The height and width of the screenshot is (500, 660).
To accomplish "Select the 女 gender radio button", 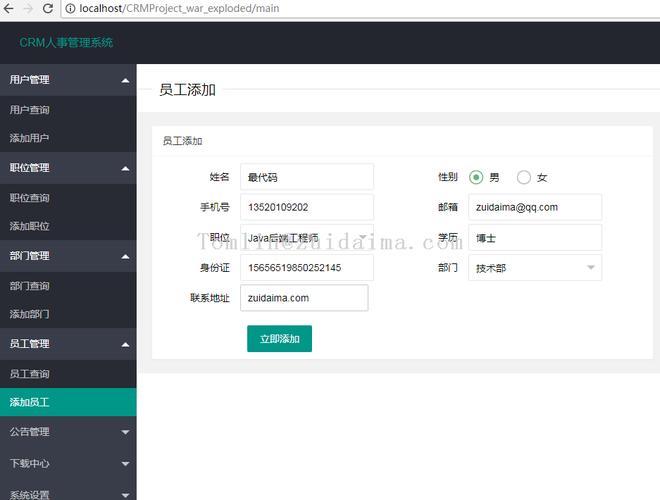I will [524, 178].
